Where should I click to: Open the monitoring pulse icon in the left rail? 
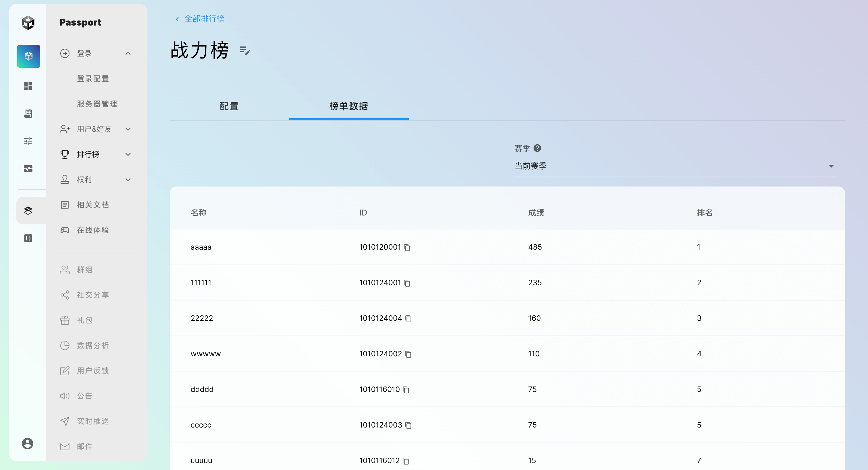click(x=28, y=169)
